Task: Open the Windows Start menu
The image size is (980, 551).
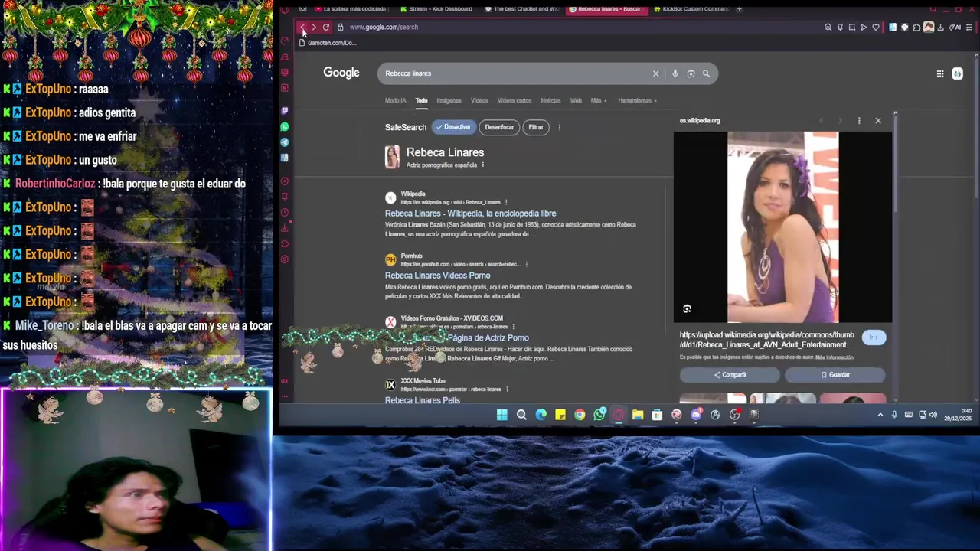Action: tap(501, 415)
